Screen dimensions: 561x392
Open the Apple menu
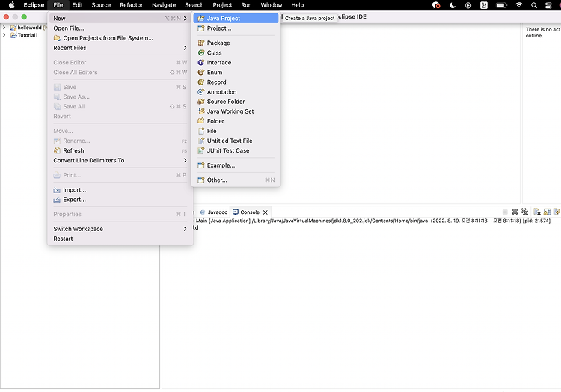pyautogui.click(x=11, y=5)
